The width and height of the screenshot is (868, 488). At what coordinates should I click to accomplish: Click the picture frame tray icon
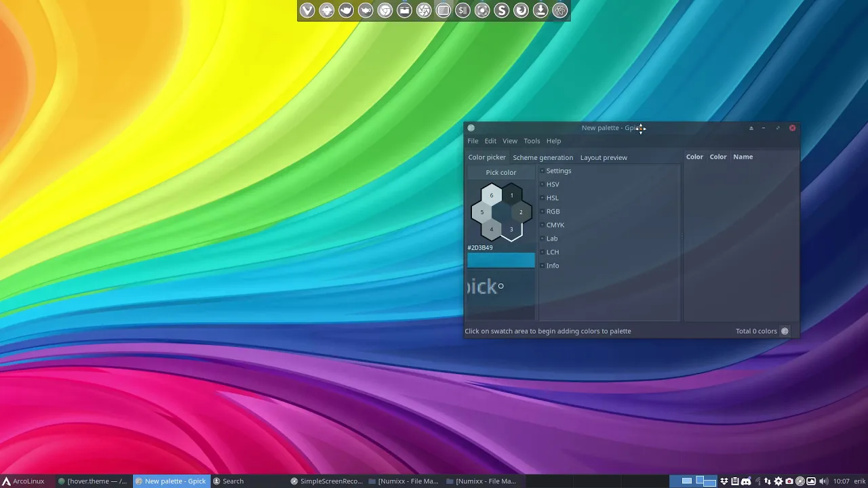(811, 481)
